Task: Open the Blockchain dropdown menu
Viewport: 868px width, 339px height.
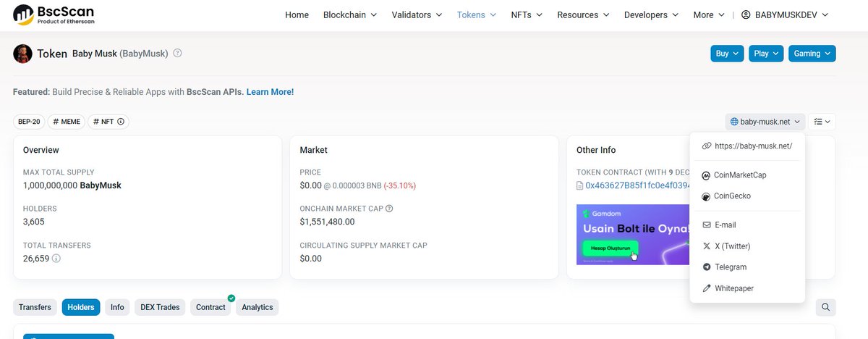Action: coord(350,15)
